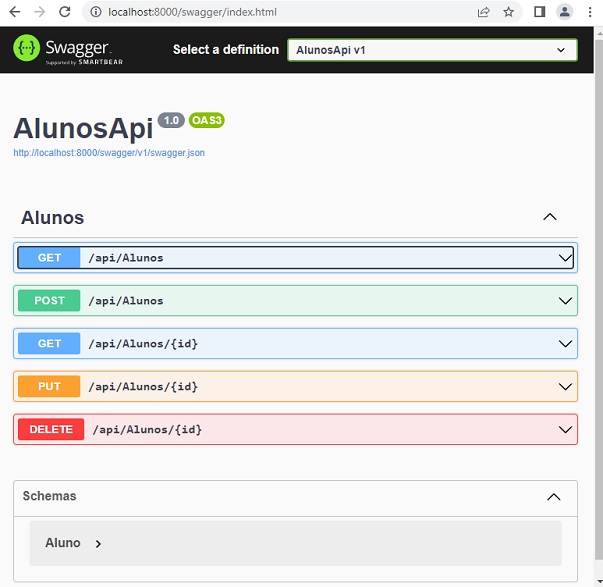Open the swagger.json link
This screenshot has width=603, height=587.
[109, 153]
